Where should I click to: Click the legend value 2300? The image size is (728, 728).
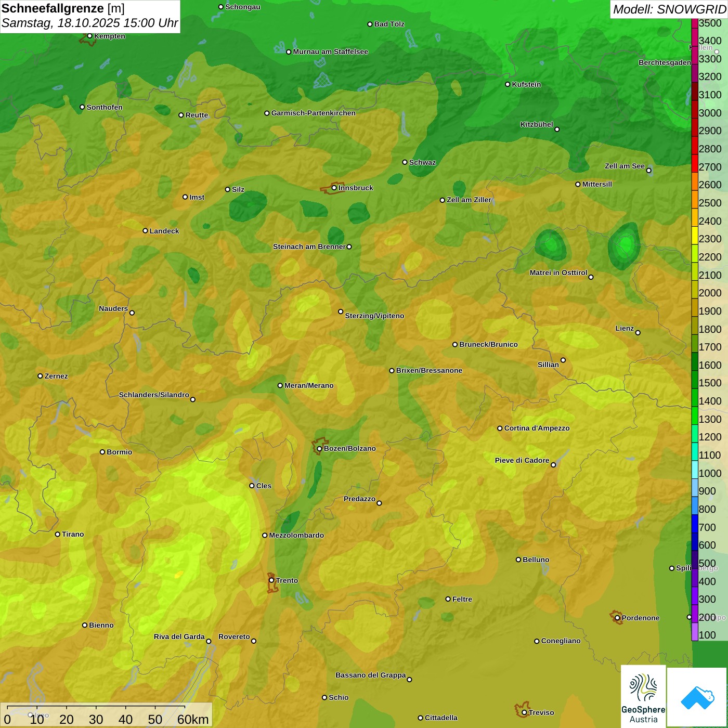coord(710,239)
